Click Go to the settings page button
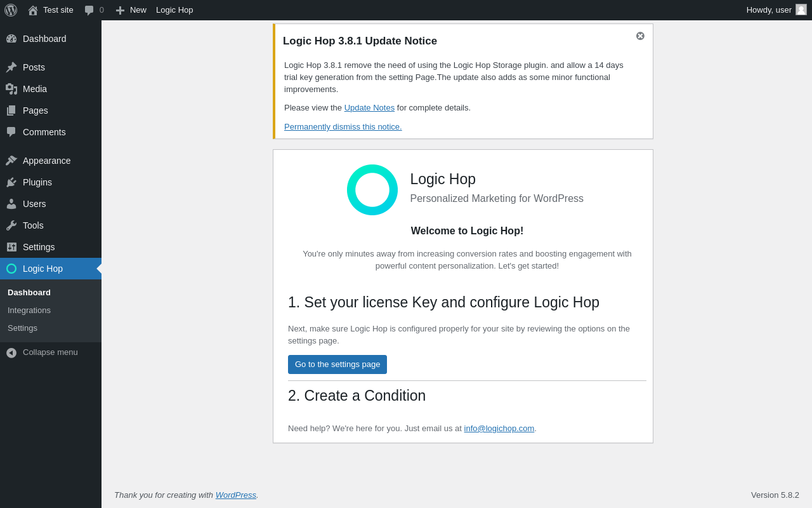Viewport: 812px width, 508px height. [337, 364]
